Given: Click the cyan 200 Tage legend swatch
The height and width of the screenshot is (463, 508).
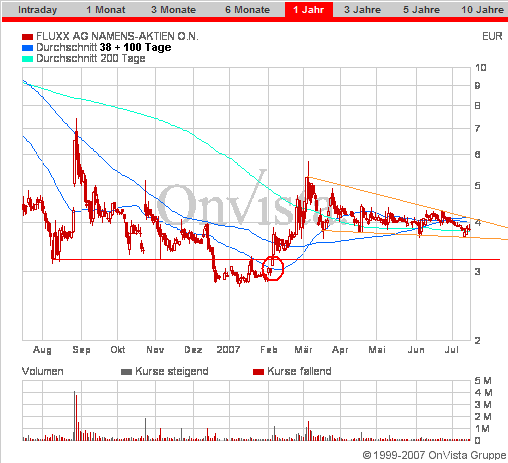Looking at the screenshot, I should pyautogui.click(x=27, y=59).
